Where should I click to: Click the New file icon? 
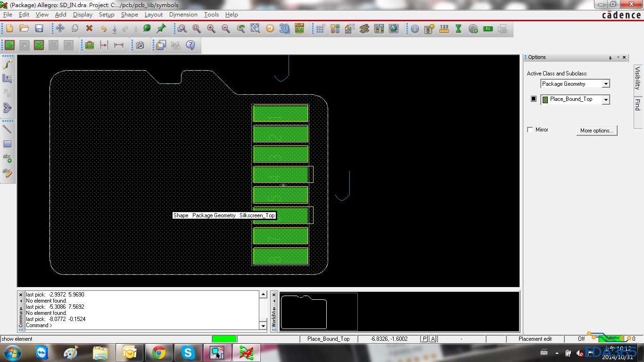pyautogui.click(x=9, y=29)
